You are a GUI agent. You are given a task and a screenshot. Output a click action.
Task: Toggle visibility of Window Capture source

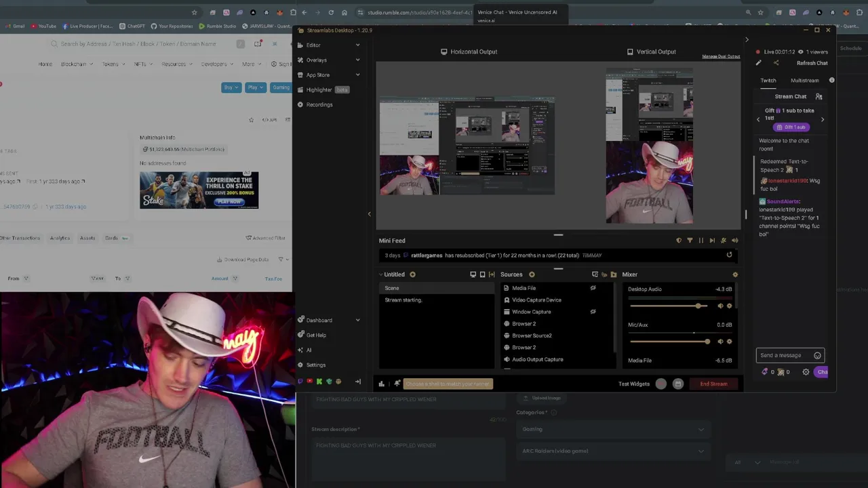pos(593,312)
